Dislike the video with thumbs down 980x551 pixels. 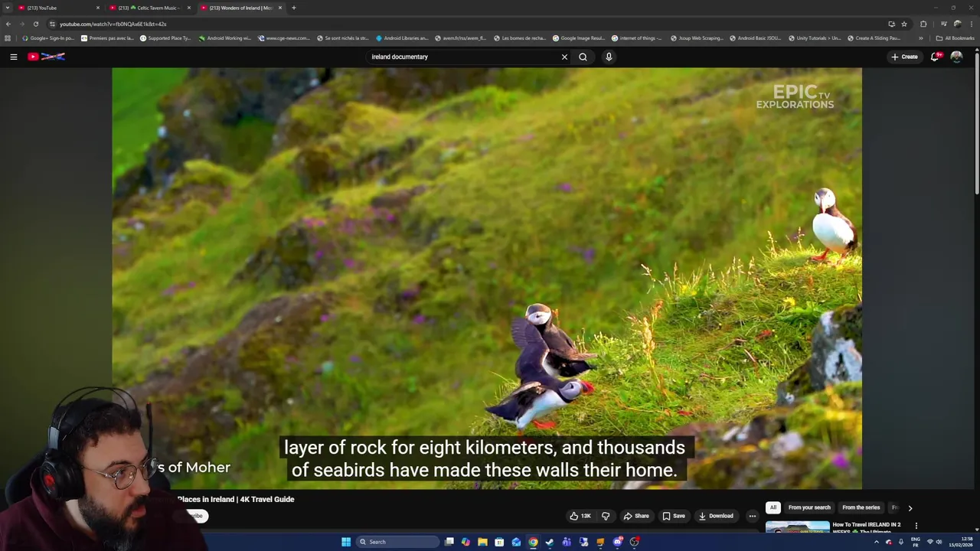(x=606, y=516)
